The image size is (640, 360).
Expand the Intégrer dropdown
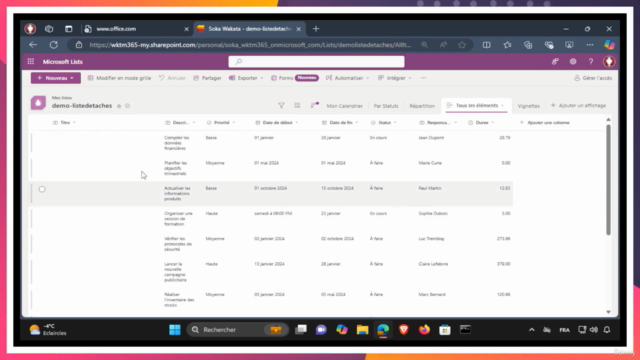(410, 78)
